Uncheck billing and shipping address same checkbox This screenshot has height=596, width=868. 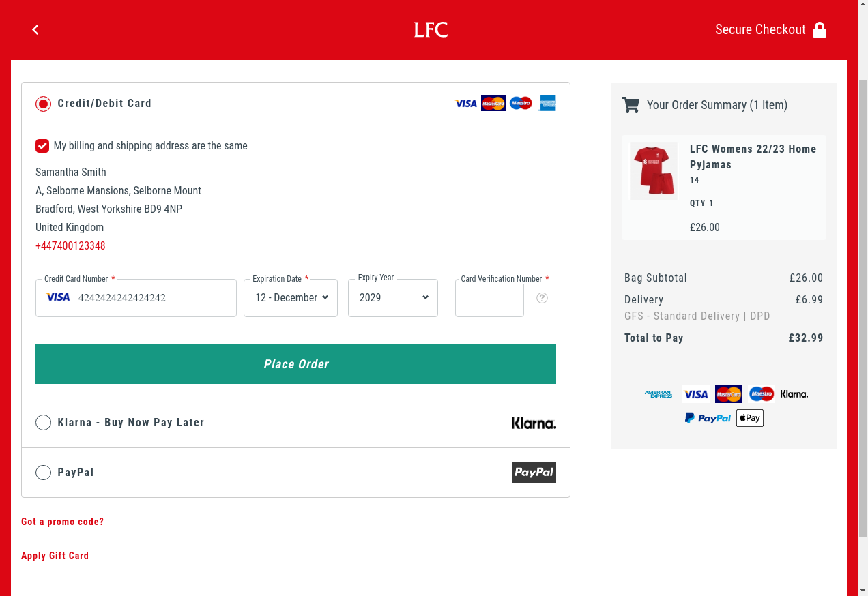click(x=42, y=146)
